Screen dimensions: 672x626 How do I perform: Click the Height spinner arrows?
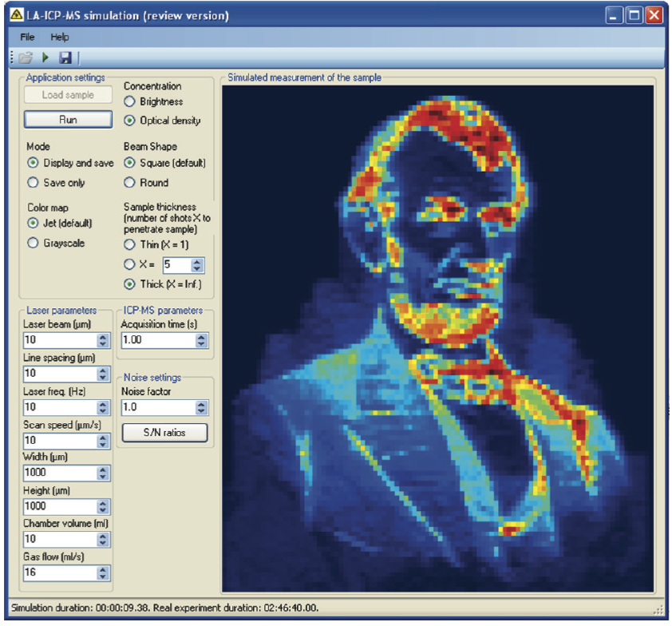102,506
